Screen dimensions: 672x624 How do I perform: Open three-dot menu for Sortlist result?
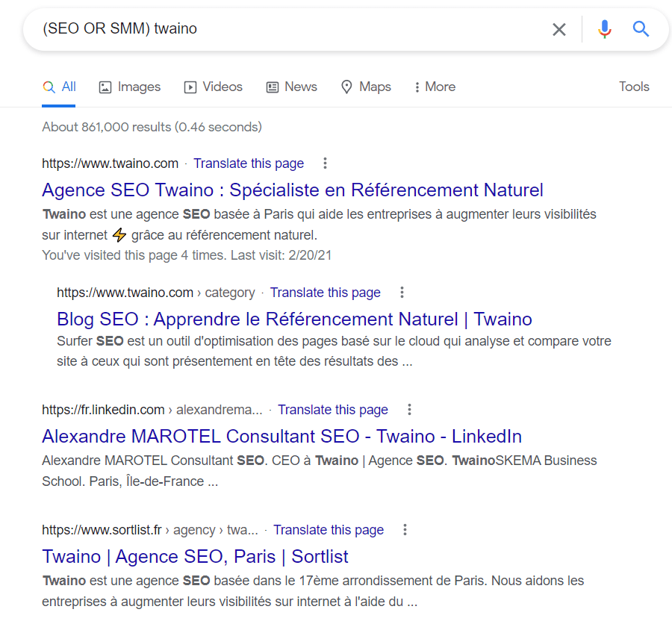pyautogui.click(x=405, y=530)
